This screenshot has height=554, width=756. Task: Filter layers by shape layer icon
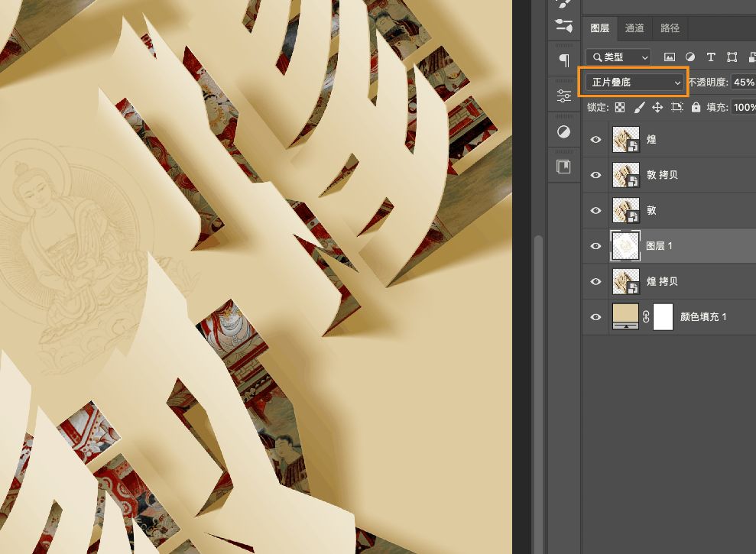(x=732, y=57)
